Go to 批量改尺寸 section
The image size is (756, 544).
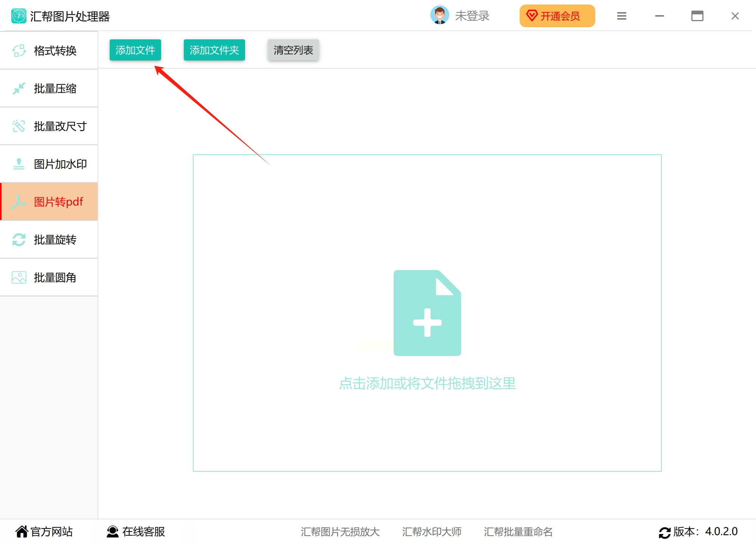pos(60,126)
